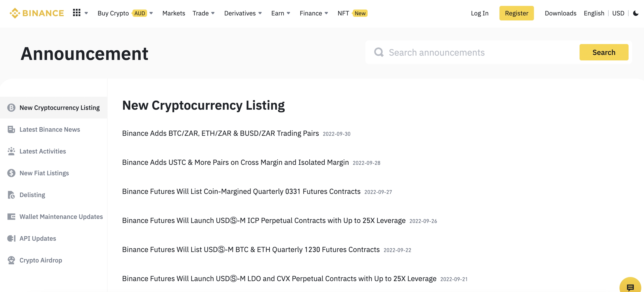Click the Latest Binance News icon
The height and width of the screenshot is (292, 644).
click(11, 129)
